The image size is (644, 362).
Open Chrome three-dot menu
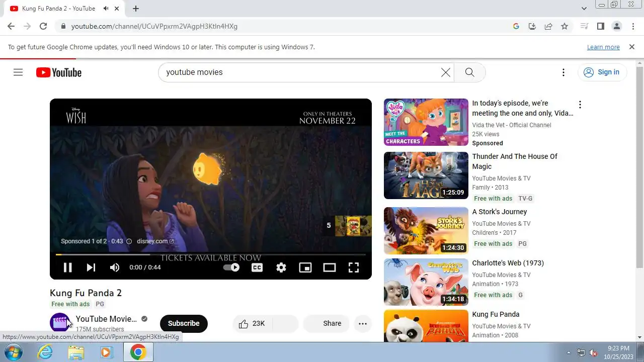(632, 26)
